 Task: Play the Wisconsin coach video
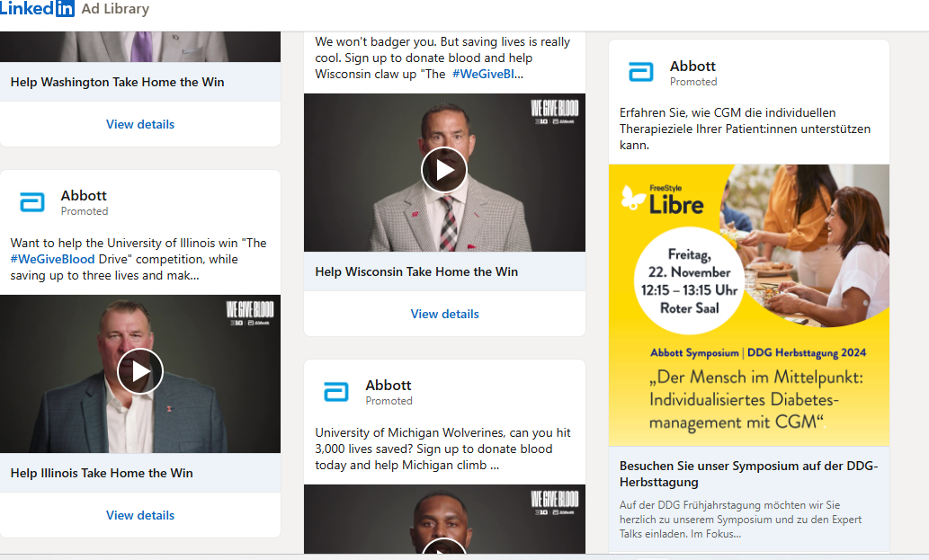(x=444, y=170)
